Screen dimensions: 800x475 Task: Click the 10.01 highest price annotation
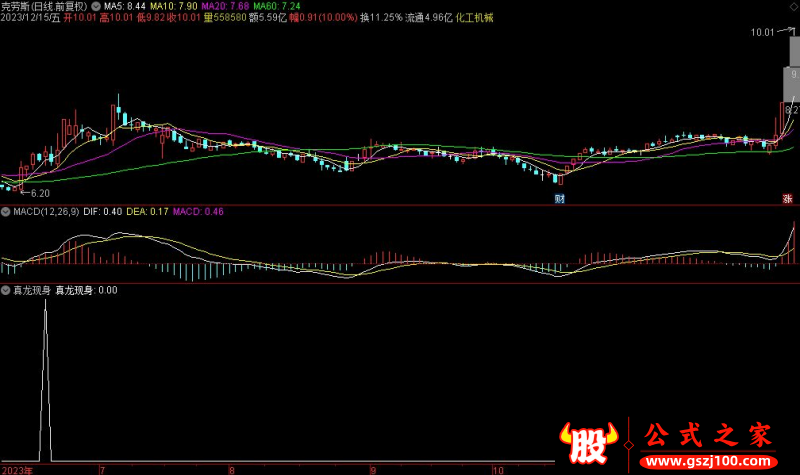pyautogui.click(x=763, y=33)
